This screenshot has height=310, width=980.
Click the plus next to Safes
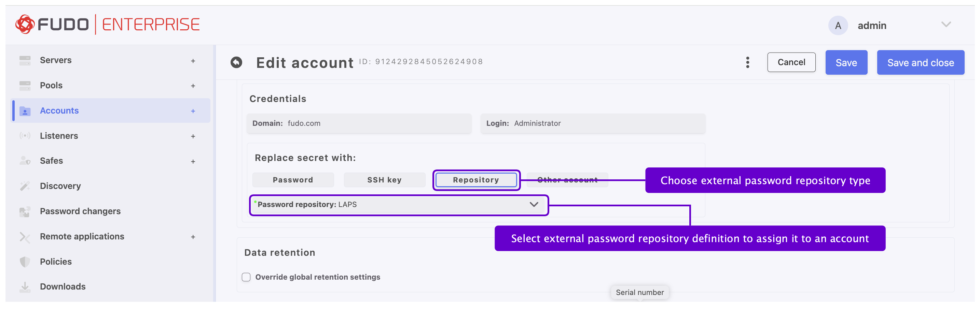click(193, 161)
